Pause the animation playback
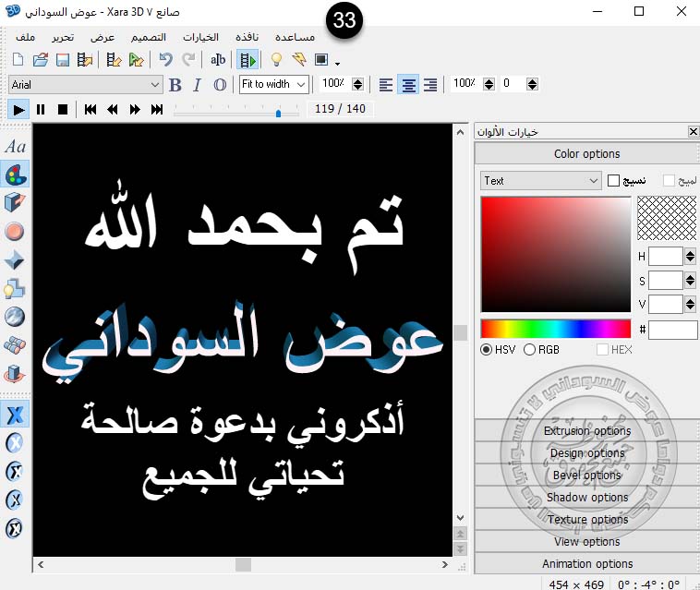 (41, 109)
